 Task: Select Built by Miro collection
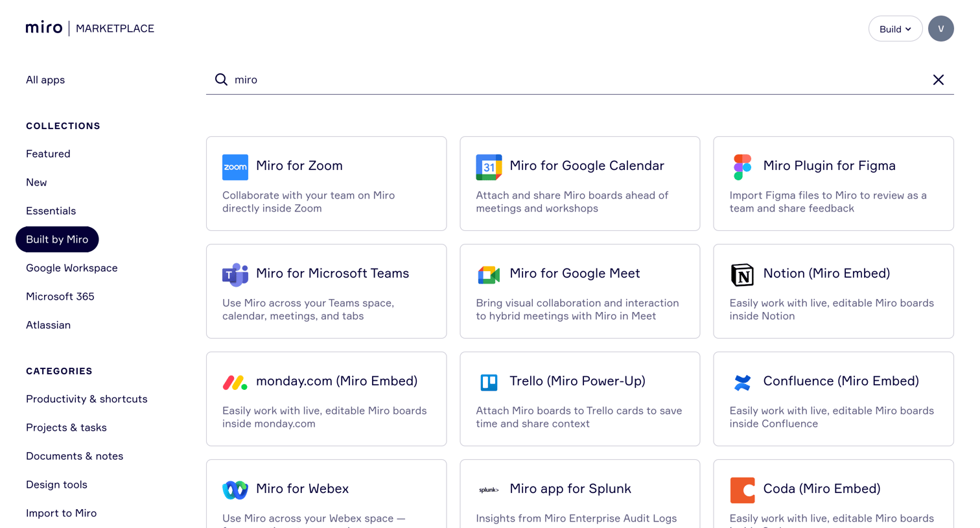click(x=57, y=239)
